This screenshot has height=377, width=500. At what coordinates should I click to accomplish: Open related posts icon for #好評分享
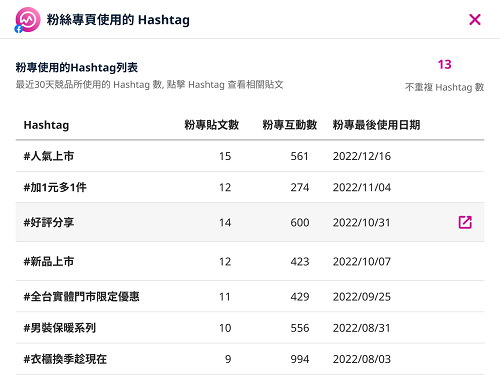(x=465, y=222)
